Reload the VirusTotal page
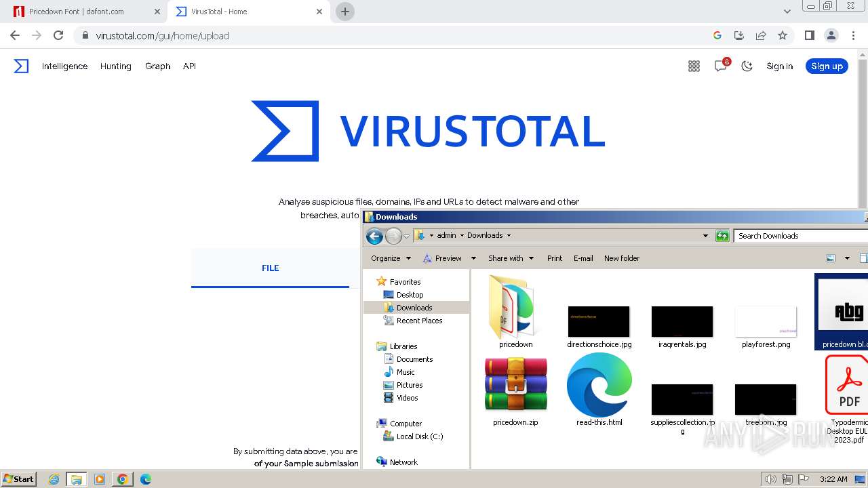Viewport: 868px width, 488px height. tap(58, 35)
